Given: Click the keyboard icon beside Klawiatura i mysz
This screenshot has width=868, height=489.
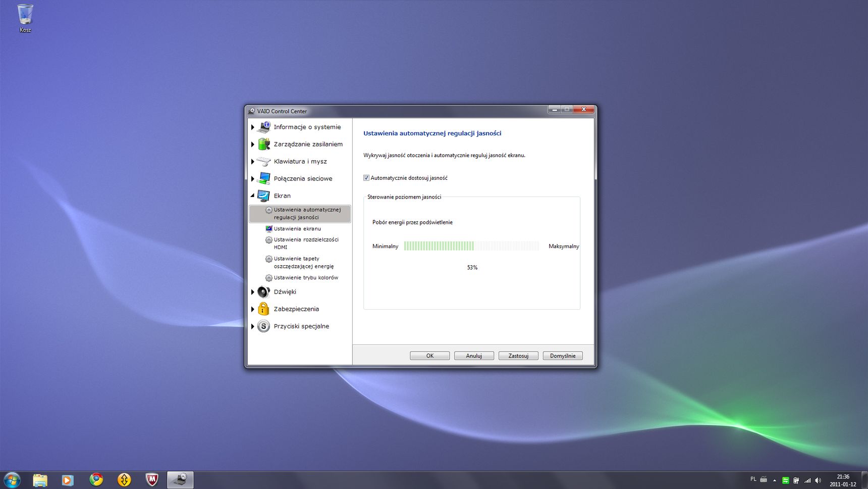Looking at the screenshot, I should tap(263, 161).
